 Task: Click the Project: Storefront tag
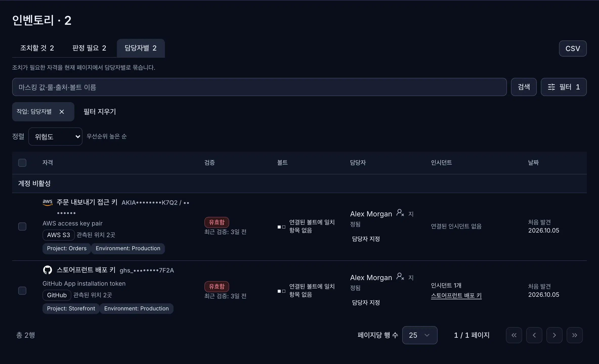point(71,309)
